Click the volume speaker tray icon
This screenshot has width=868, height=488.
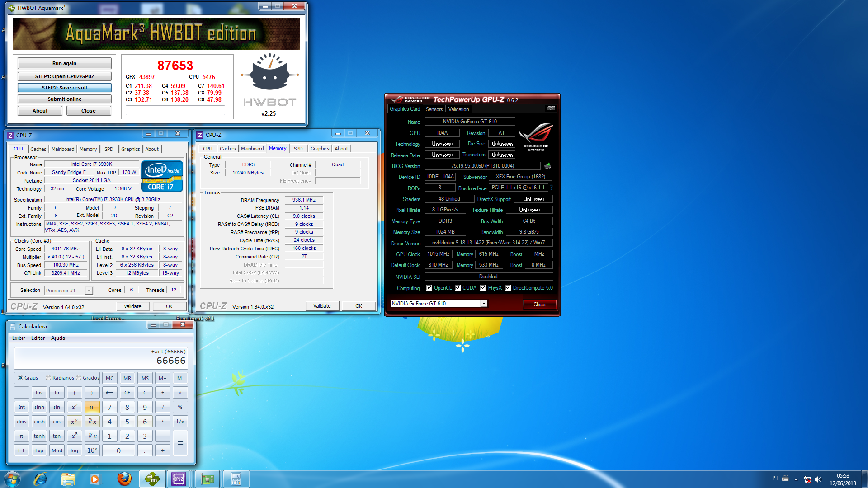[818, 479]
